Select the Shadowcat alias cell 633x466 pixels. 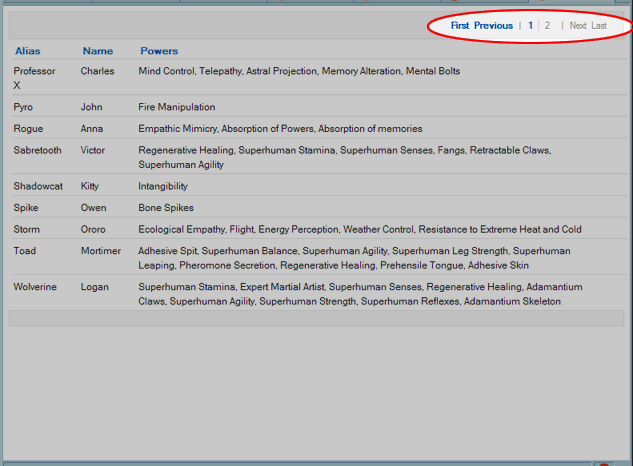(38, 186)
